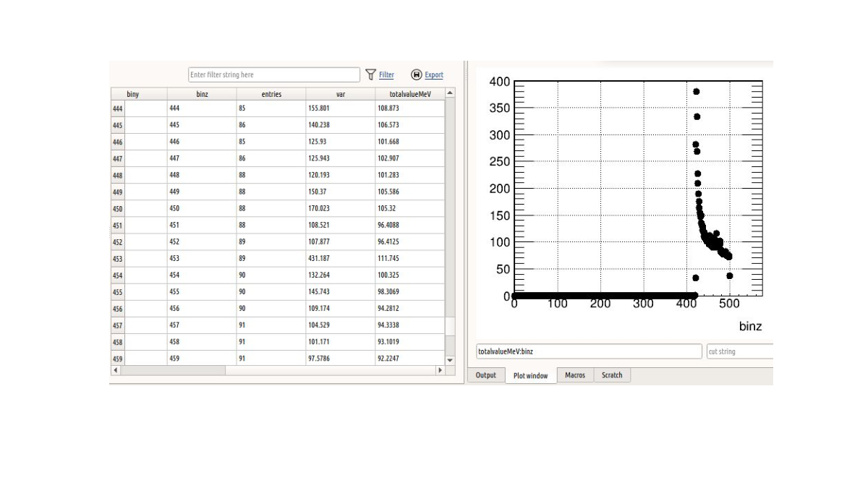Viewport: 868px width, 488px height.
Task: Click the funnel Filter icon
Action: tap(370, 74)
